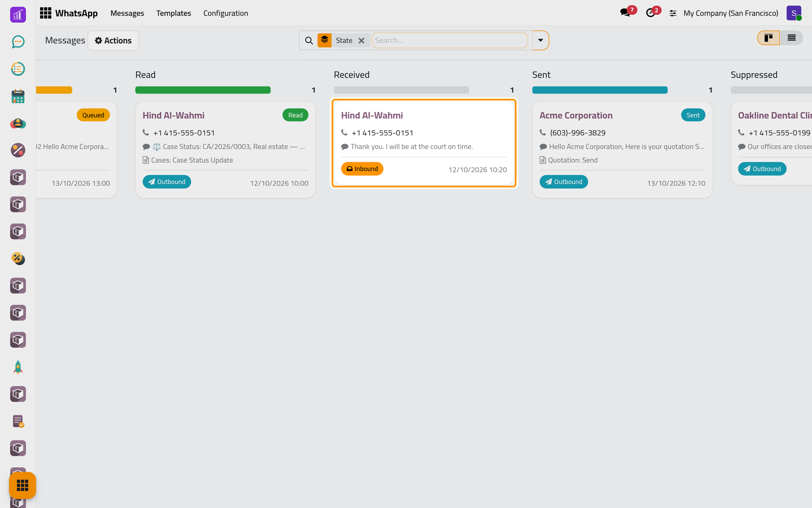Image resolution: width=812 pixels, height=508 pixels.
Task: Open the Discuss chat bubble sidebar icon
Action: [18, 41]
